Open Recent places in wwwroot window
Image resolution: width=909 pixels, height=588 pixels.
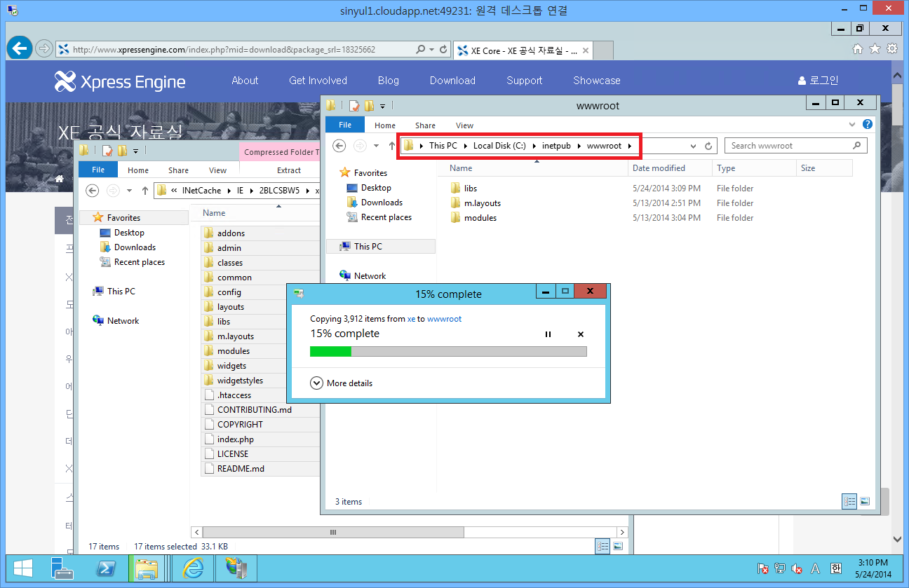click(386, 217)
